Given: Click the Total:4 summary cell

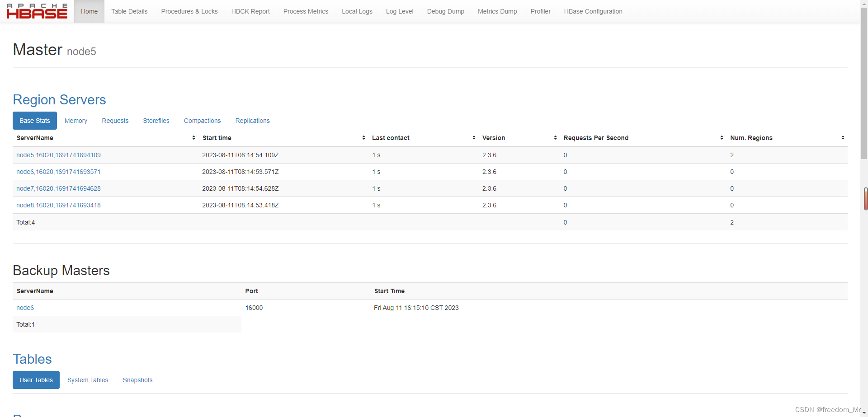Looking at the screenshot, I should (26, 222).
